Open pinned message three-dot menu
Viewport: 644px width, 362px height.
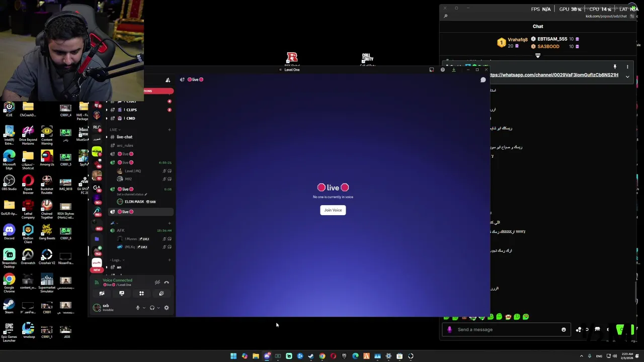[627, 67]
